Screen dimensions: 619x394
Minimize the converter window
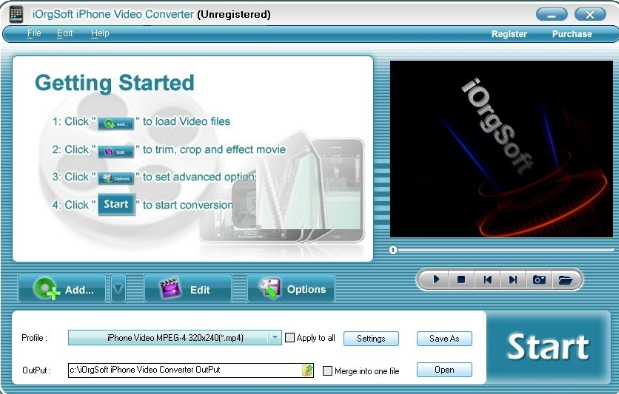551,15
